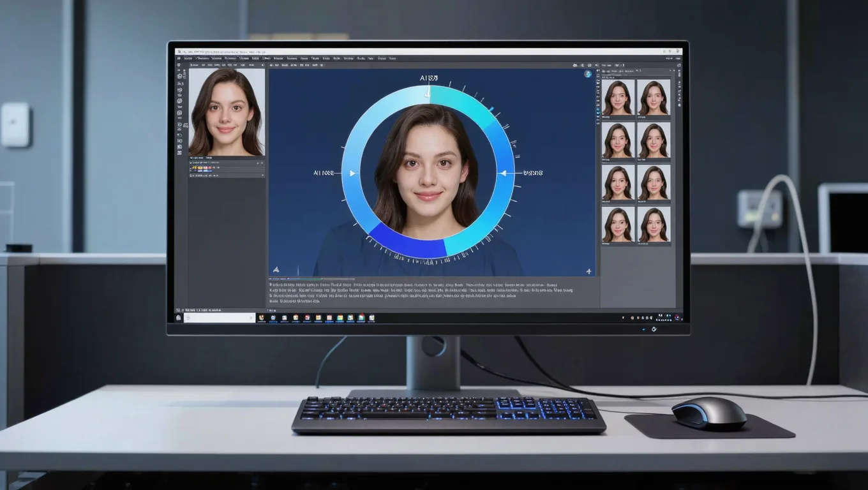Pick the second-row right portrait thumbnail
868x490 pixels.
point(654,140)
